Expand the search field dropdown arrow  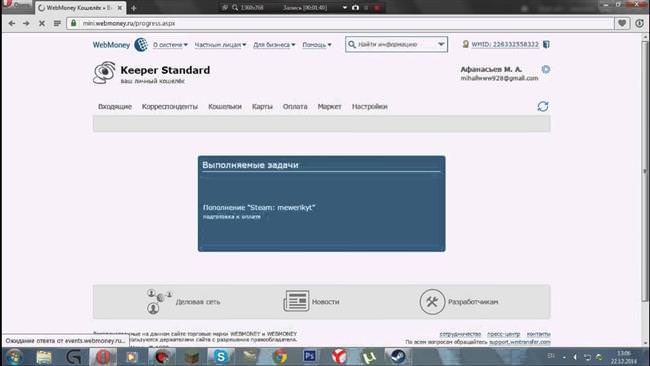point(441,44)
